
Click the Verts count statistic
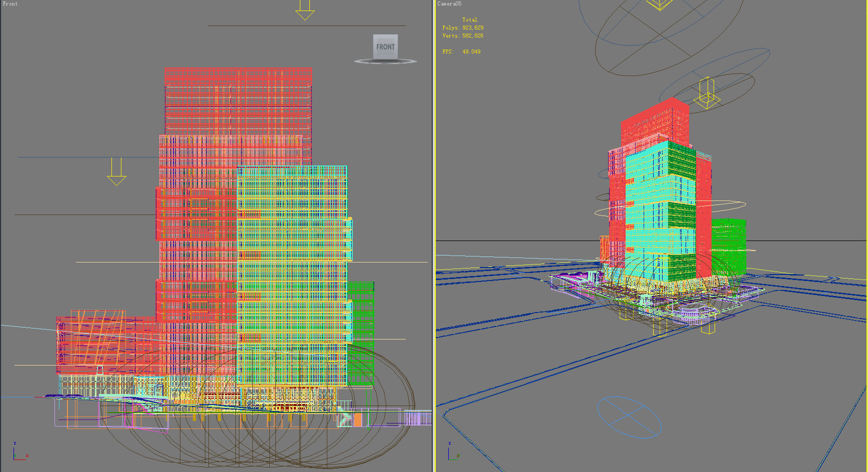(x=463, y=35)
